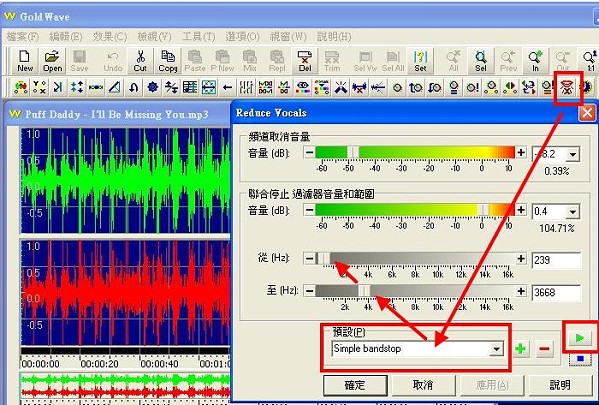
Task: Click the triangle ramp effect icon
Action: 115,88
